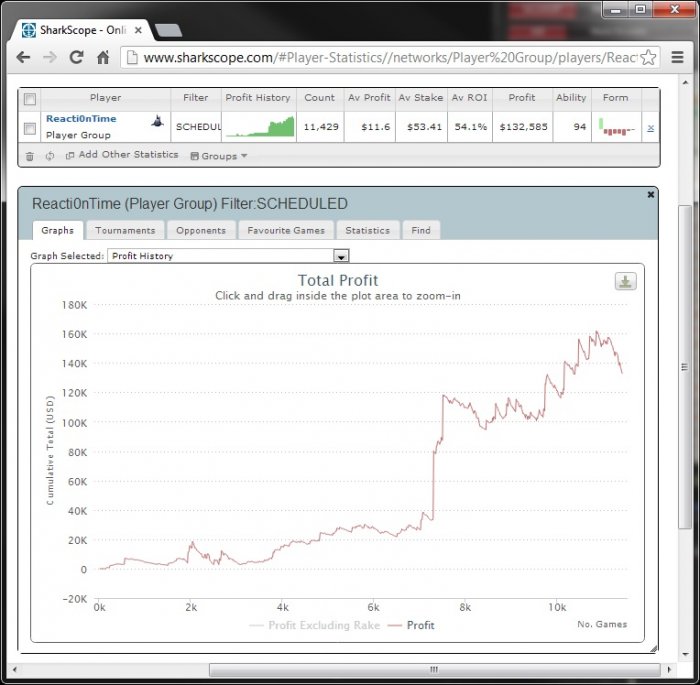Click the shark icon beside Reacti0nTime

pos(157,121)
